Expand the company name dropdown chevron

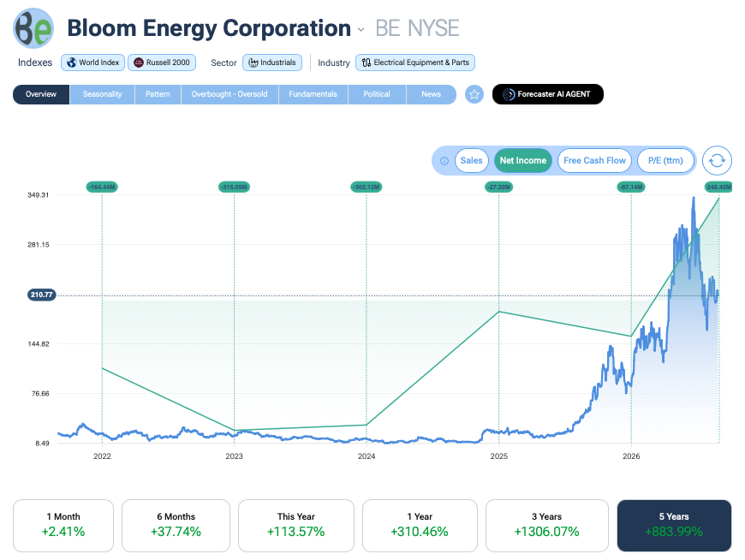click(361, 30)
